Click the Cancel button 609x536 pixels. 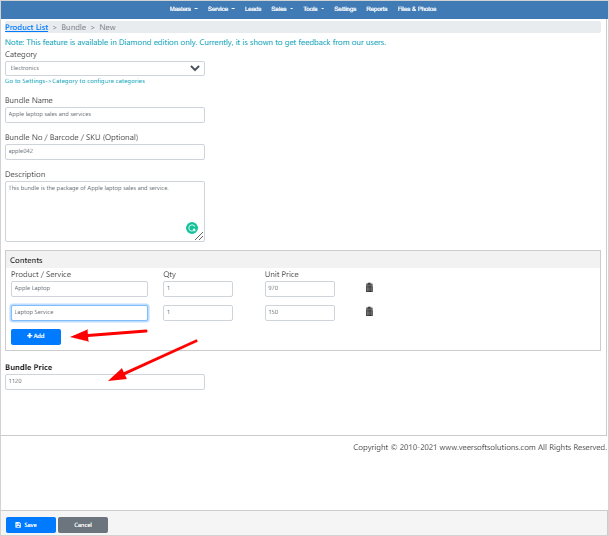point(83,525)
